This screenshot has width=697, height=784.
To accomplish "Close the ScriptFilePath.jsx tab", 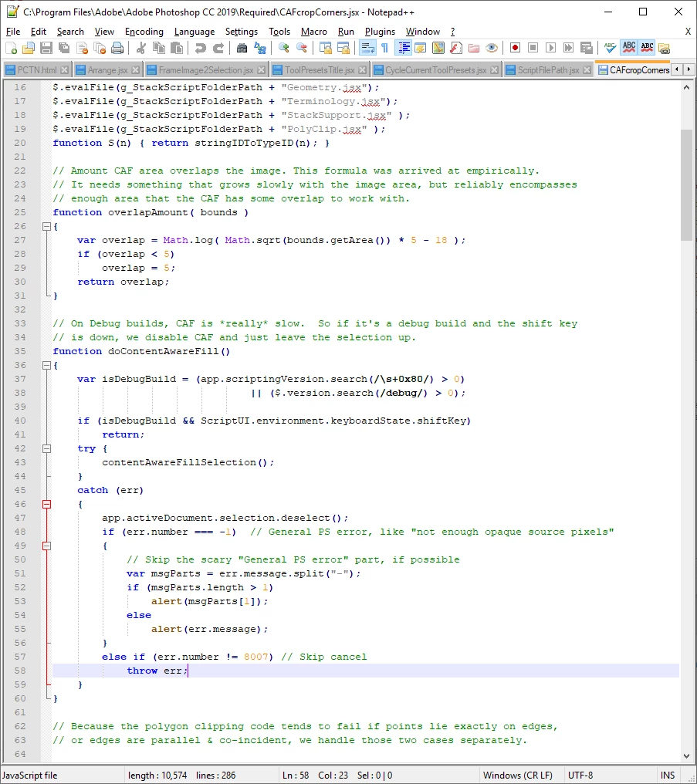I will tap(587, 70).
